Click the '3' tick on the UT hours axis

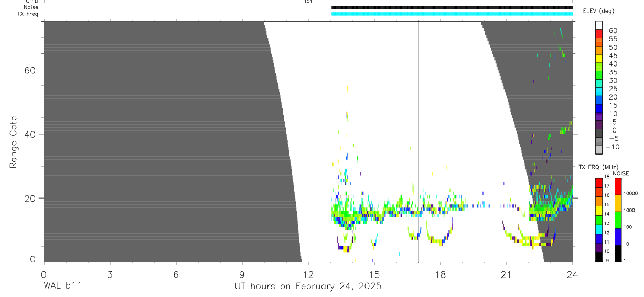pos(110,274)
